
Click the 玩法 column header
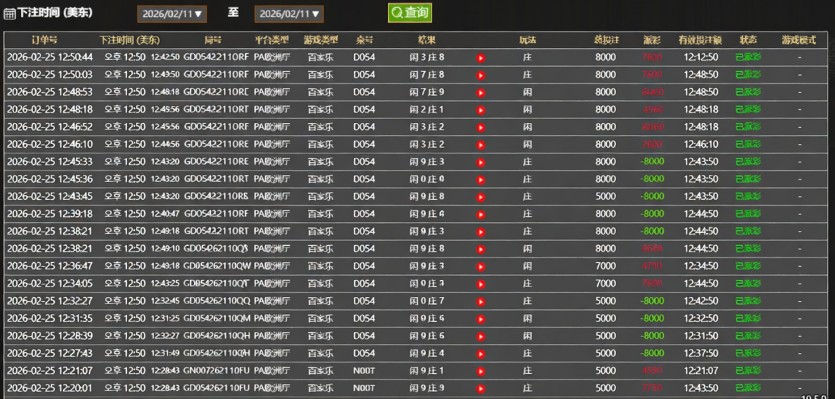528,40
